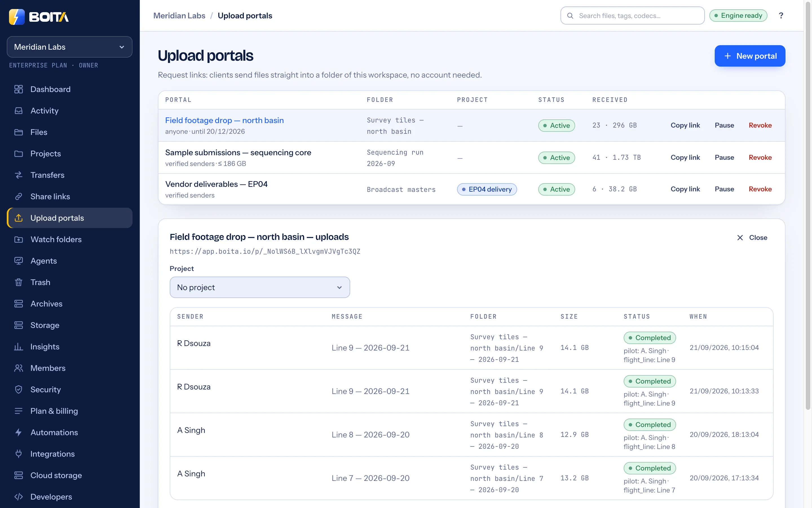Click the Insights chart icon
The height and width of the screenshot is (508, 812).
pyautogui.click(x=18, y=347)
